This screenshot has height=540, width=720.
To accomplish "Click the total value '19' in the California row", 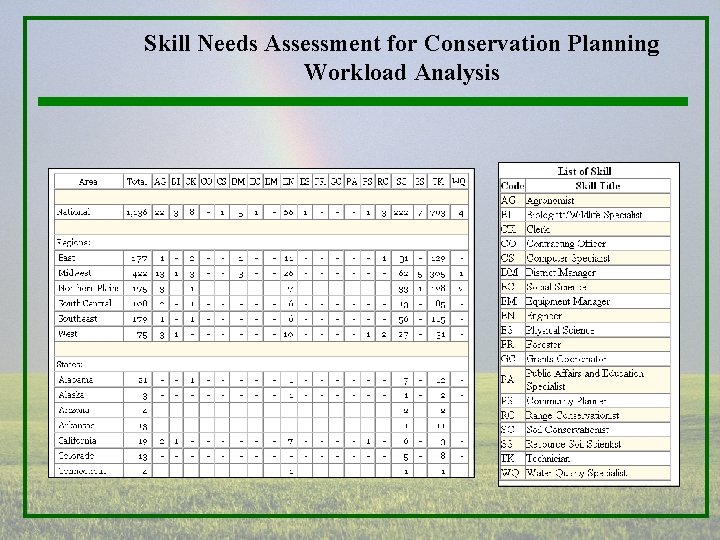I will (143, 441).
